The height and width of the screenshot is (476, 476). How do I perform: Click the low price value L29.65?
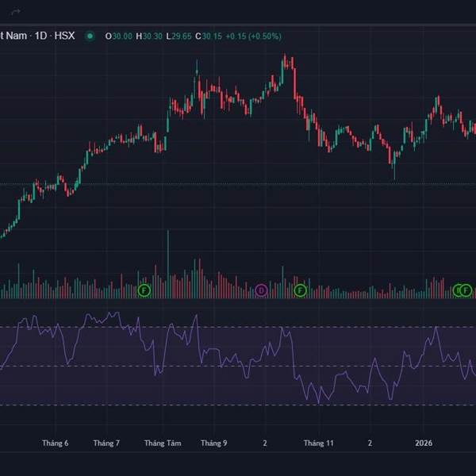point(179,36)
